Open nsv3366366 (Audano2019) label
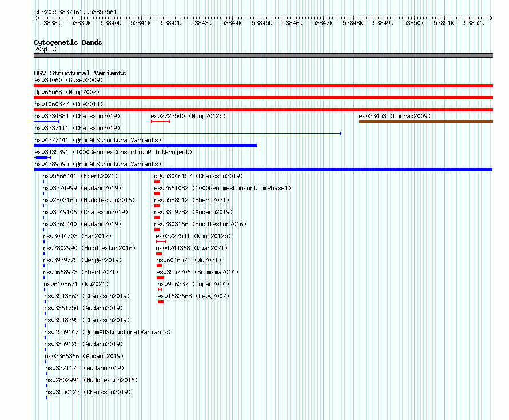Image resolution: width=509 pixels, height=420 pixels. coord(84,356)
